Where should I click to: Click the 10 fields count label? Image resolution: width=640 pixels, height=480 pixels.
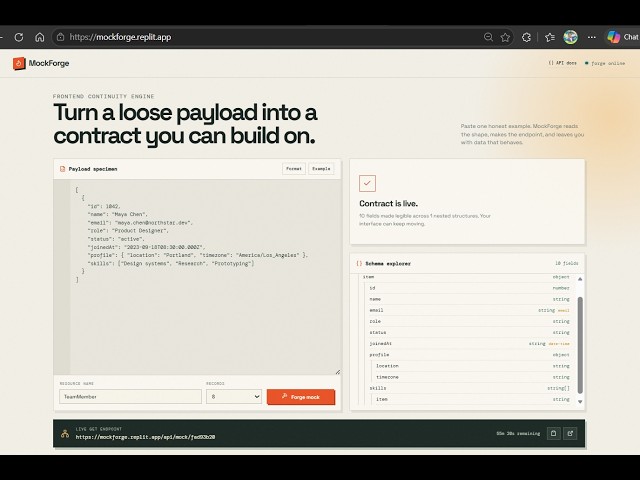567,264
